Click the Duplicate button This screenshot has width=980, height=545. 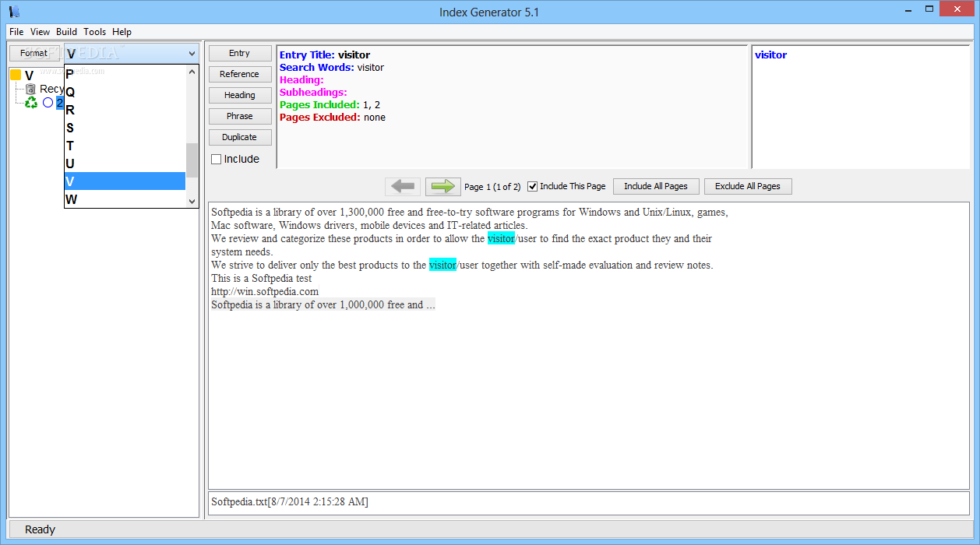click(x=240, y=137)
